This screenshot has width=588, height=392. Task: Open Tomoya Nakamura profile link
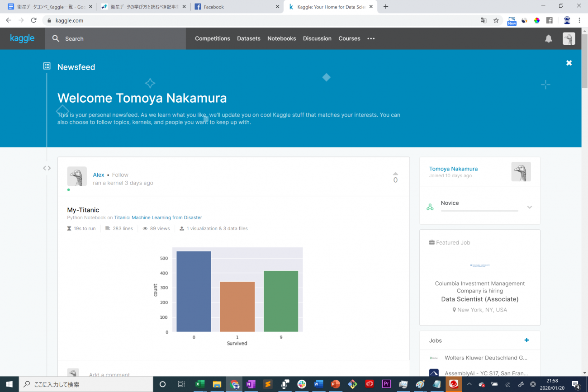click(453, 169)
